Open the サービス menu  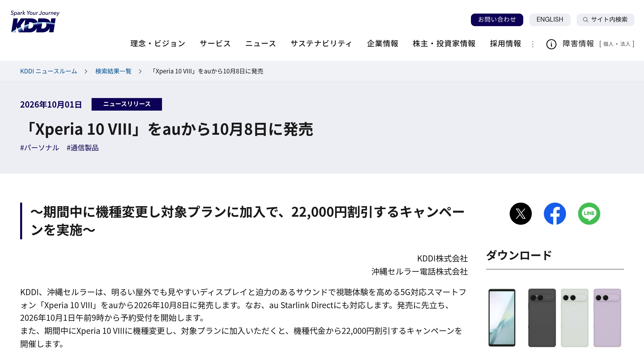(x=215, y=43)
